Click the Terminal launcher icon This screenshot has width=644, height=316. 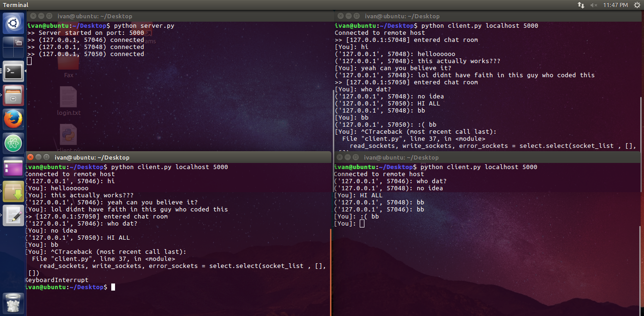[13, 72]
